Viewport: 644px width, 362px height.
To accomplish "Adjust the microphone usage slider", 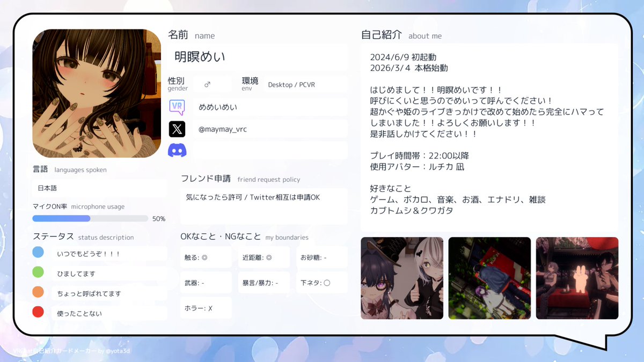I will 89,218.
